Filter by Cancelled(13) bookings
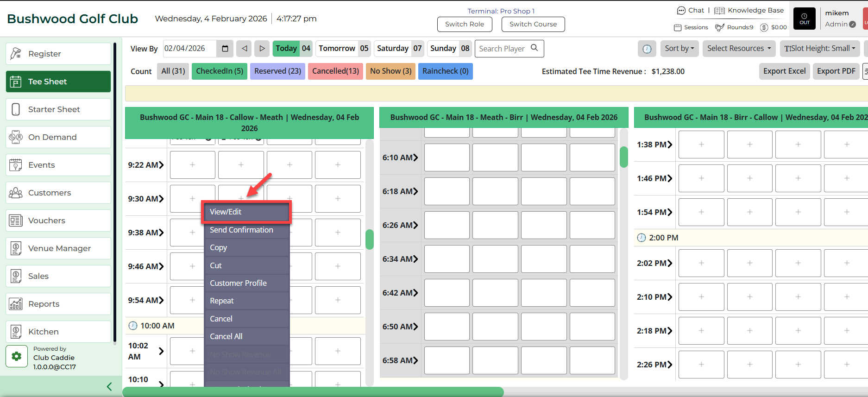This screenshot has width=868, height=397. click(335, 71)
